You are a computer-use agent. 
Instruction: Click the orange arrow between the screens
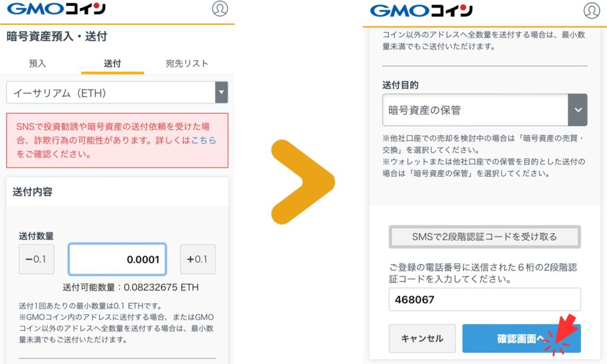(303, 182)
